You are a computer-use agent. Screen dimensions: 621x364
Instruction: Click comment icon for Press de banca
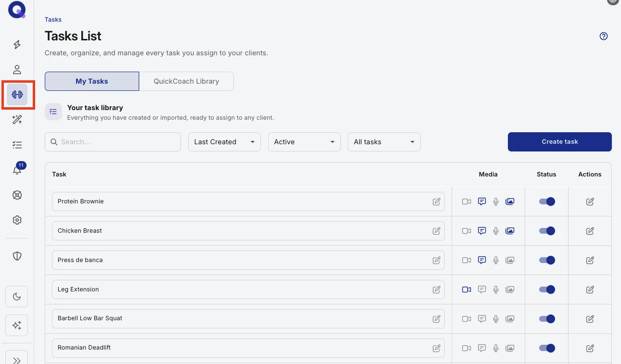click(482, 260)
